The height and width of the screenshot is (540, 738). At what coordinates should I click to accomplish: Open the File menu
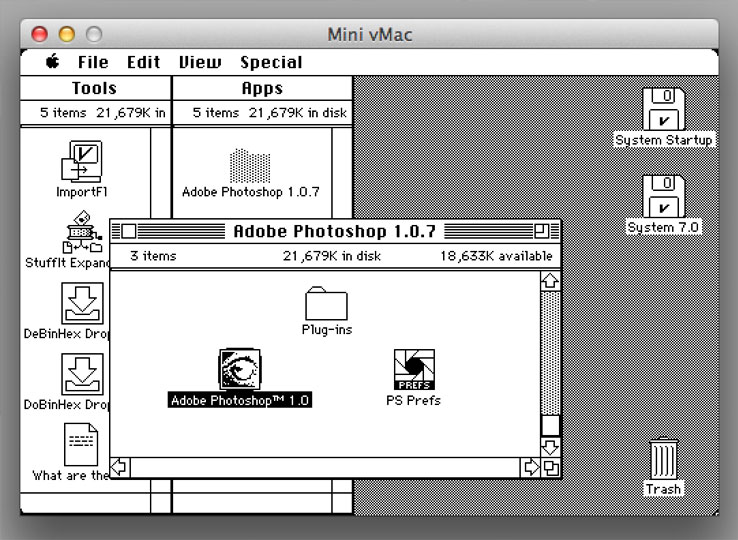93,62
